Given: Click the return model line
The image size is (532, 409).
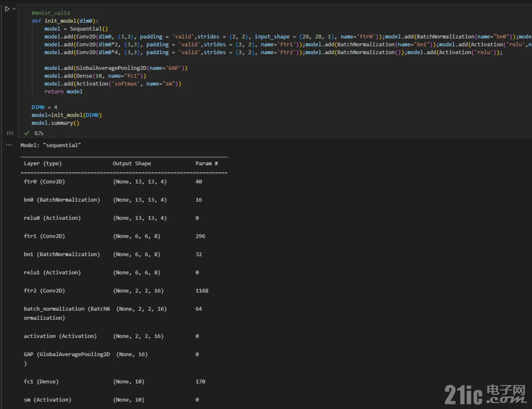Looking at the screenshot, I should [64, 91].
